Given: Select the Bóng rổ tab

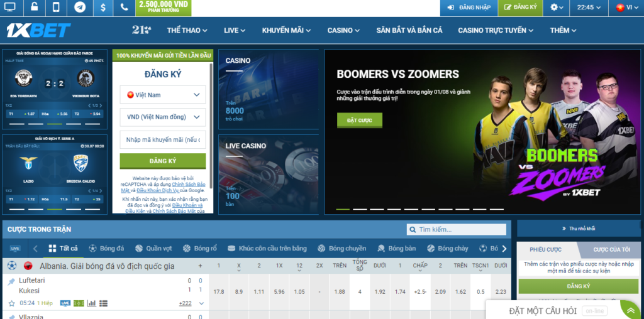Looking at the screenshot, I should 199,249.
